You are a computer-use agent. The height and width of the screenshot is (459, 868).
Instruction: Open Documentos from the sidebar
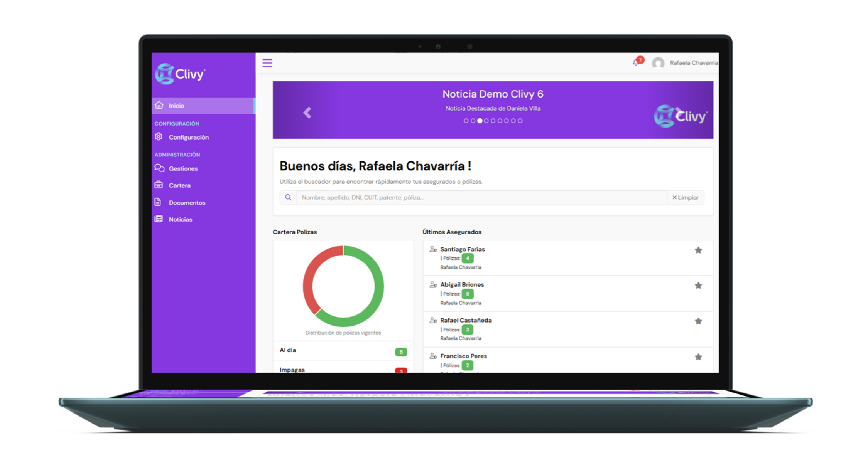pyautogui.click(x=187, y=202)
